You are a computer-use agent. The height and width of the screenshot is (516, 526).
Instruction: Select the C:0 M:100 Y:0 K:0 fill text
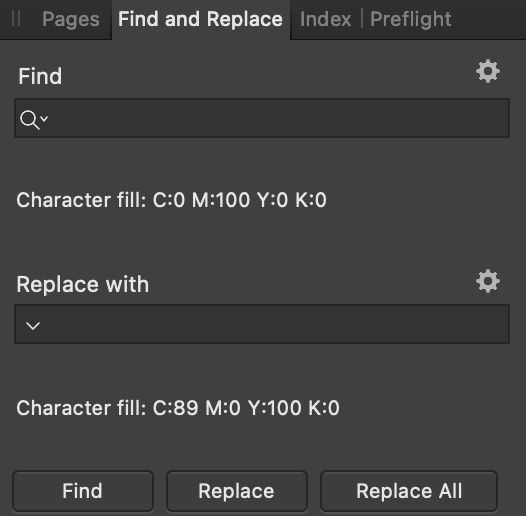[240, 200]
